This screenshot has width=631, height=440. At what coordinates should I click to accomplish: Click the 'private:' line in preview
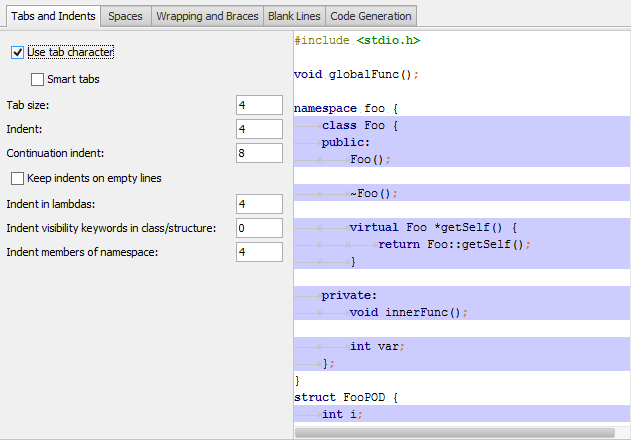click(x=349, y=295)
